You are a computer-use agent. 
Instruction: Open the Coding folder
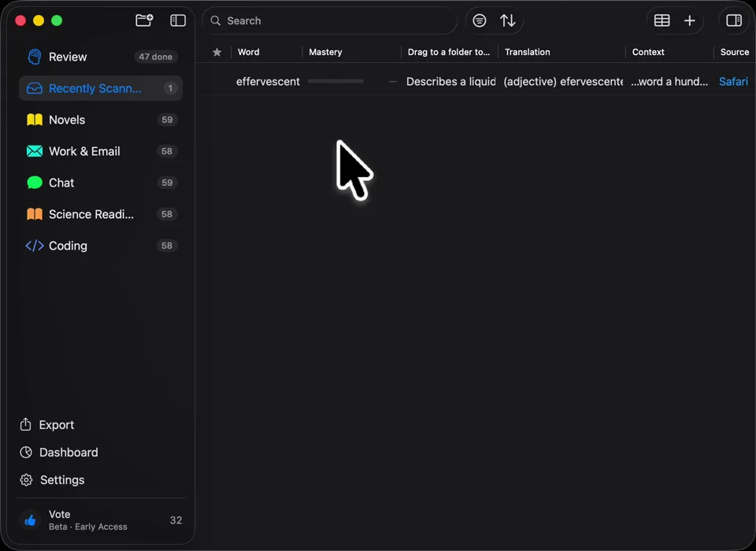[101, 246]
